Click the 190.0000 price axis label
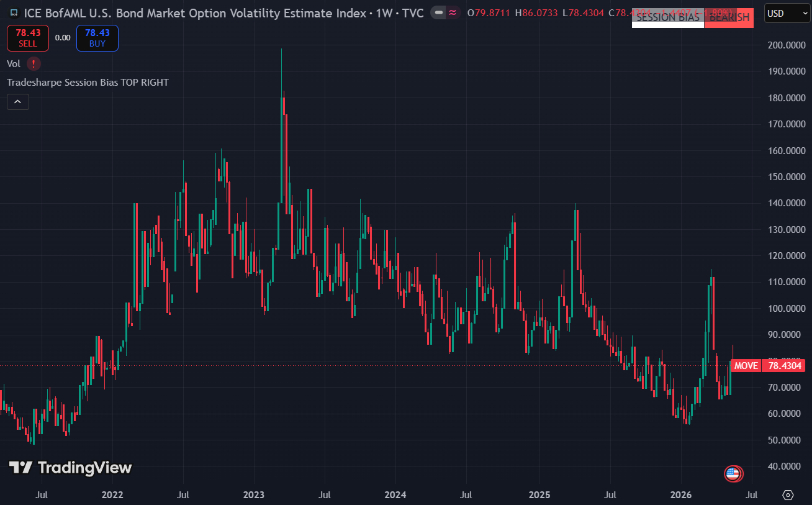Viewport: 812px width, 505px height. pos(786,71)
